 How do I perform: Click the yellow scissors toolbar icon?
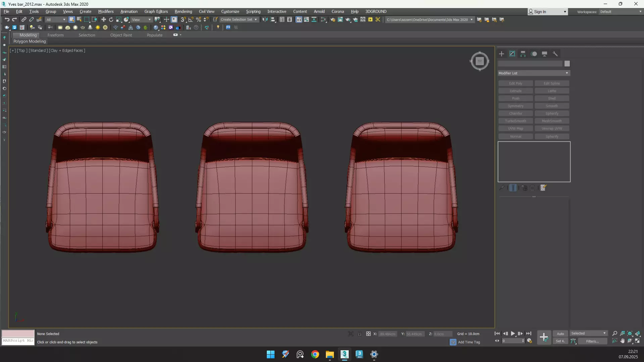[x=378, y=19]
